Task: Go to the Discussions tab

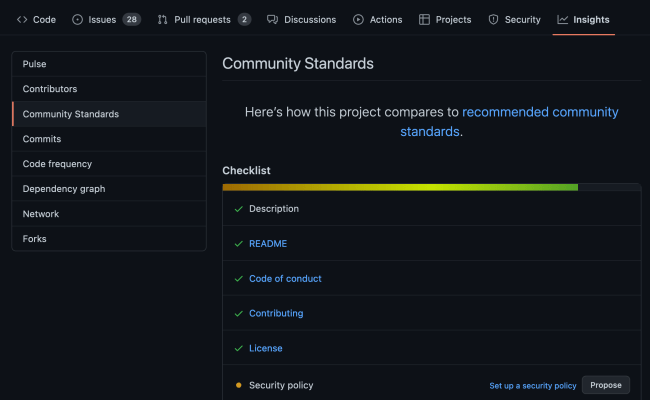Action: pyautogui.click(x=301, y=19)
